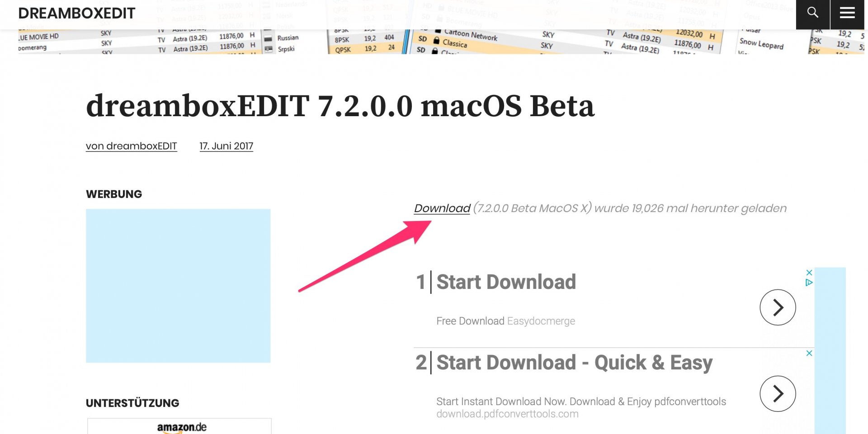
Task: Click the 'dreamboxEDIT 7.2.0.0 macOS Beta' heading
Action: 340,106
